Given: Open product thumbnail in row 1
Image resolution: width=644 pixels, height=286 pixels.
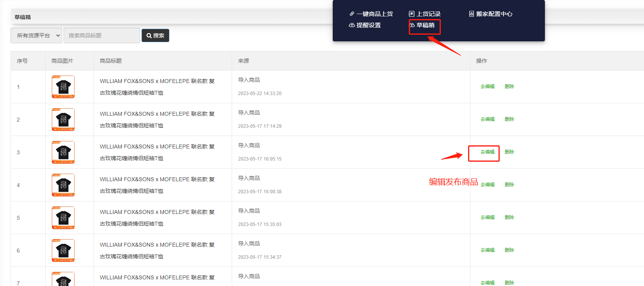Looking at the screenshot, I should click(x=63, y=87).
